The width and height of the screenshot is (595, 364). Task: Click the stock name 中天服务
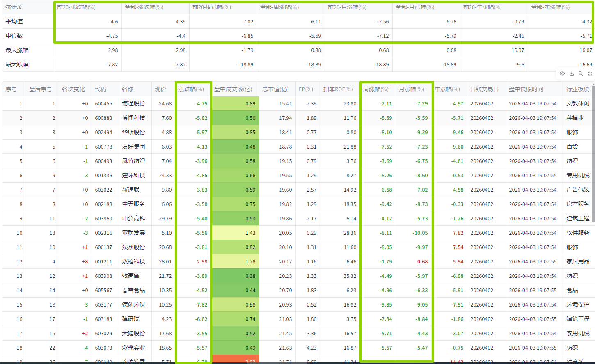pyautogui.click(x=133, y=204)
